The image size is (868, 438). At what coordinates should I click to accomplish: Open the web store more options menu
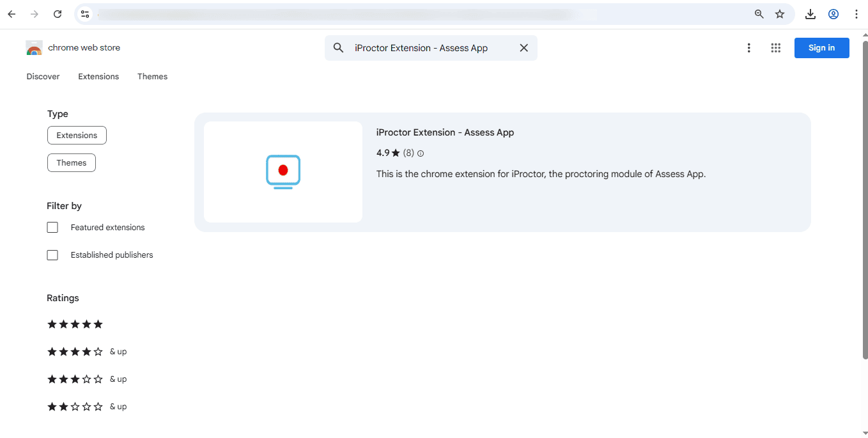tap(748, 48)
